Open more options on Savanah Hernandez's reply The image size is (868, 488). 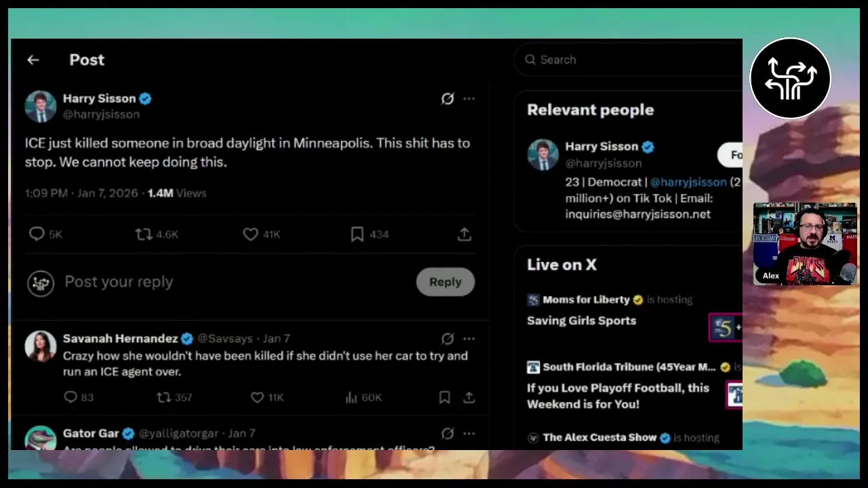469,338
